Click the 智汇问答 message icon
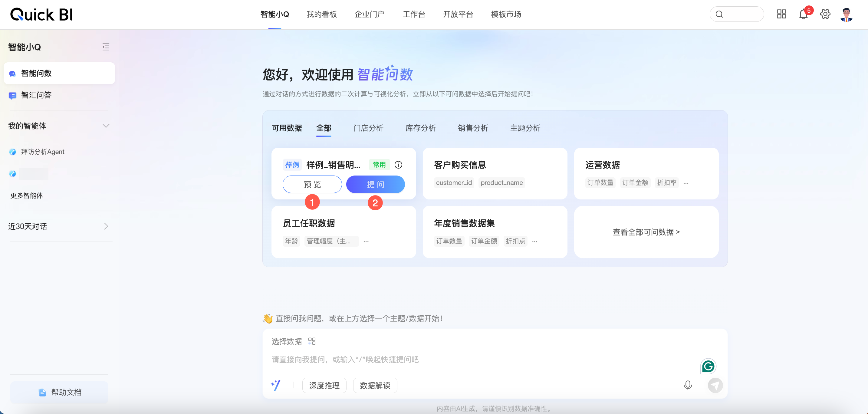Viewport: 868px width, 414px height. (12, 95)
